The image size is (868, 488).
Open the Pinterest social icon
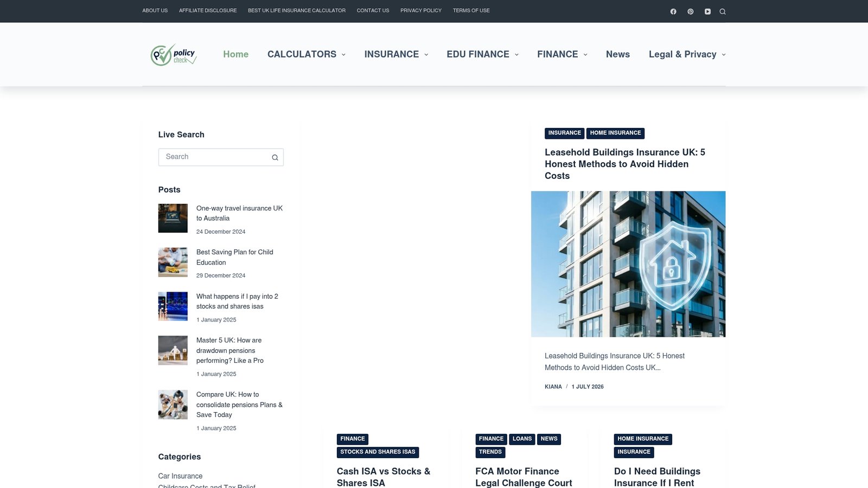[691, 11]
